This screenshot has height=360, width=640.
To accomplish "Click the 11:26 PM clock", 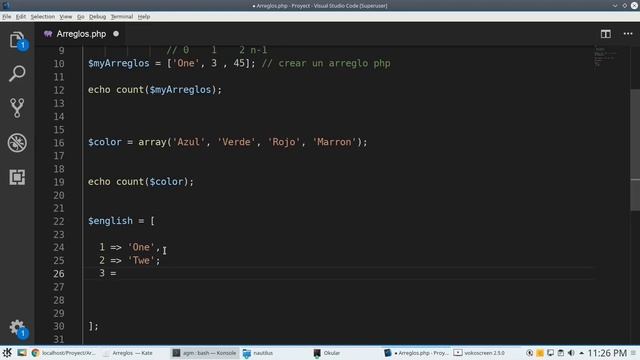I will click(607, 353).
